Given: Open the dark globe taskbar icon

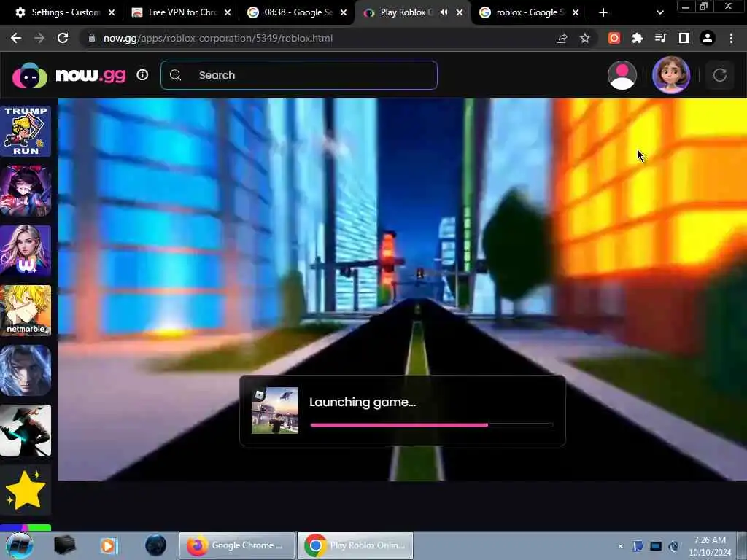Looking at the screenshot, I should (156, 545).
